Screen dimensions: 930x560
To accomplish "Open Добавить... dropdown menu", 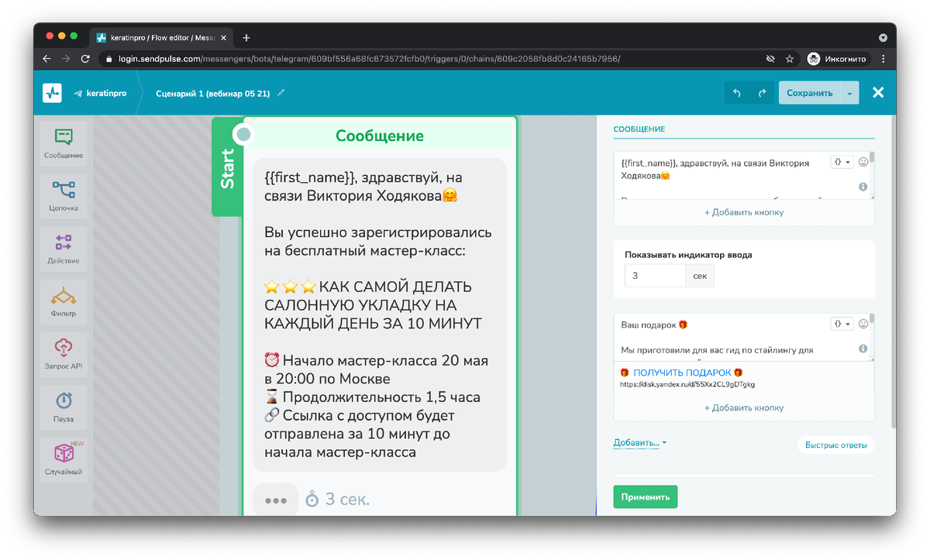I will tap(639, 443).
